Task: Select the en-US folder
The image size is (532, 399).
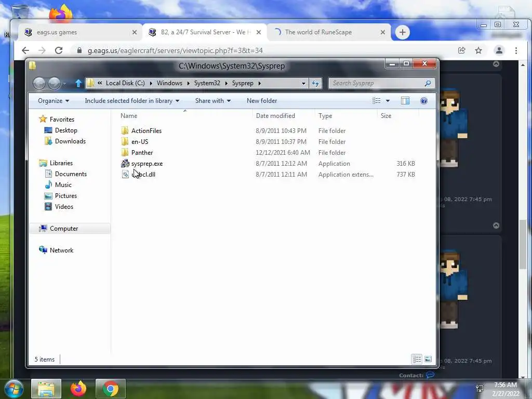Action: tap(139, 141)
